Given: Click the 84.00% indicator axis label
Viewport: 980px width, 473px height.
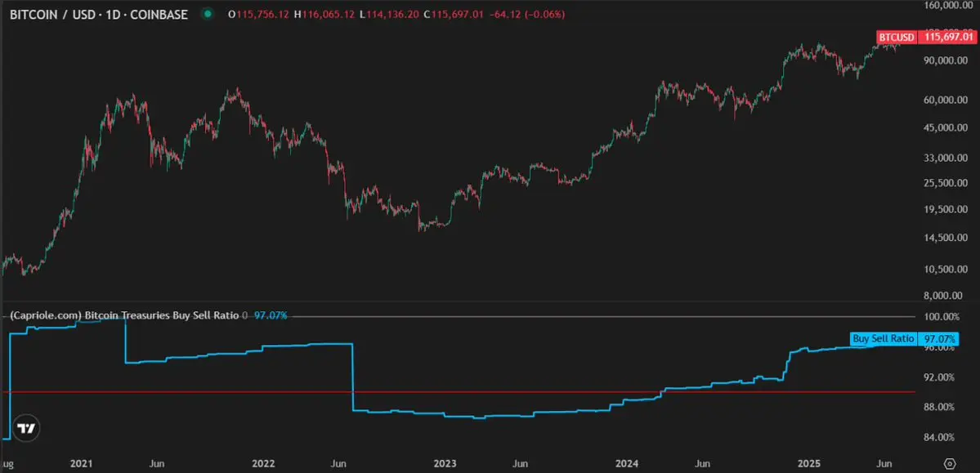Looking at the screenshot, I should pyautogui.click(x=939, y=437).
